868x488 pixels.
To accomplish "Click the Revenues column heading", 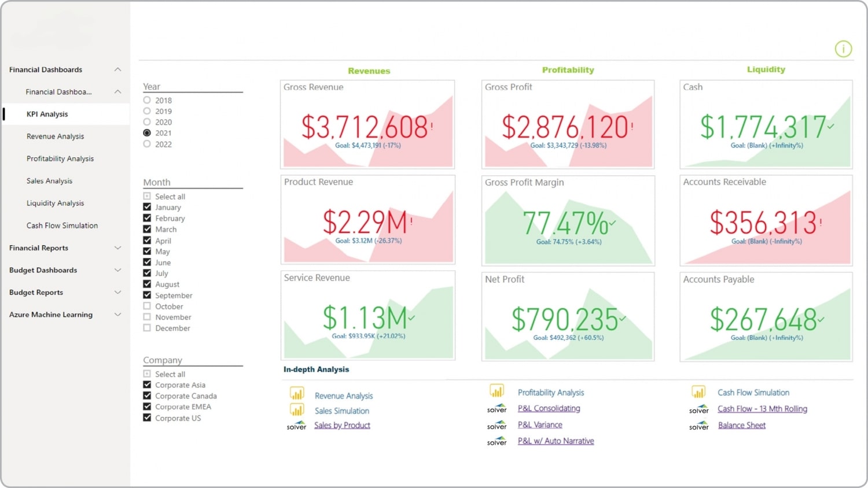I will pyautogui.click(x=369, y=71).
